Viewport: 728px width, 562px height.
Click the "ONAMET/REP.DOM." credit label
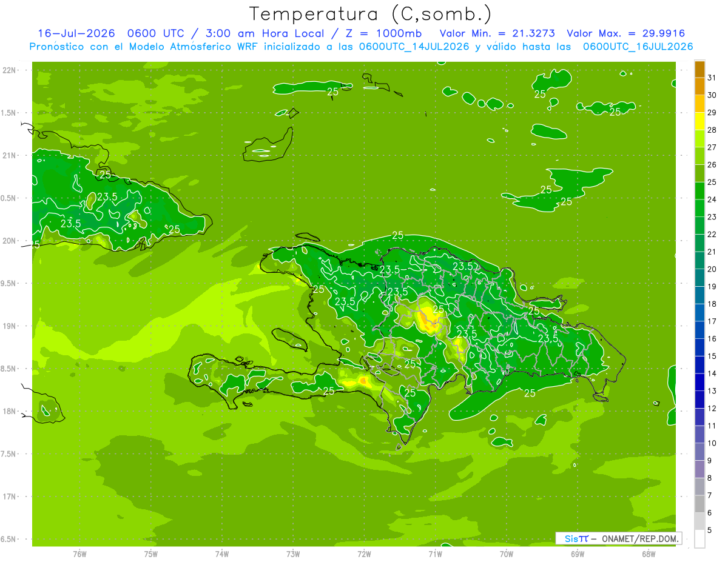click(x=641, y=538)
